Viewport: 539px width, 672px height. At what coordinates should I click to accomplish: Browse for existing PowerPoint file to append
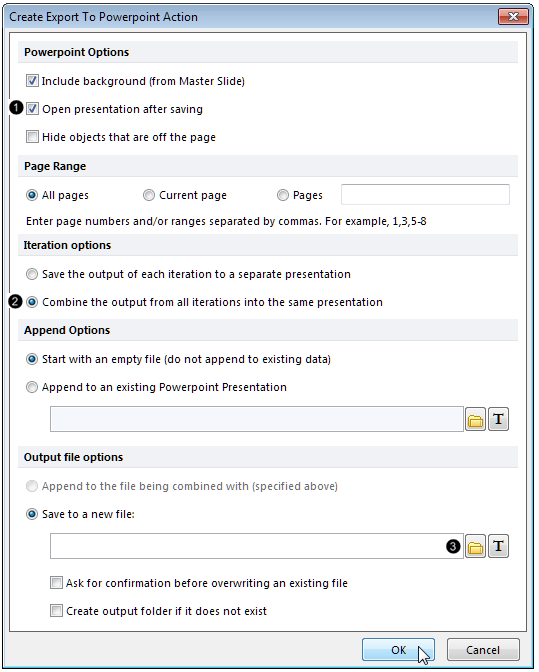[x=475, y=419]
